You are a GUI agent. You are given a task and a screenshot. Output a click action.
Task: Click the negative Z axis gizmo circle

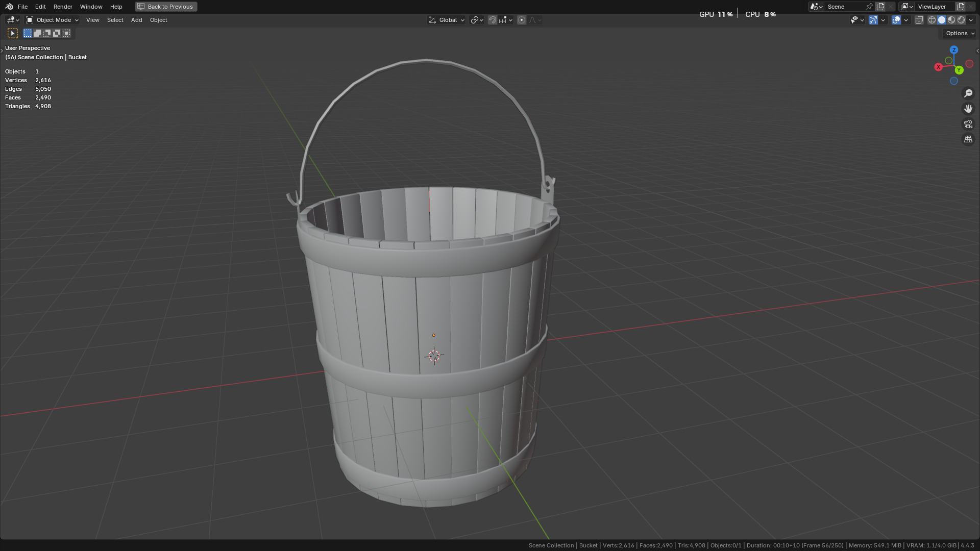point(953,81)
